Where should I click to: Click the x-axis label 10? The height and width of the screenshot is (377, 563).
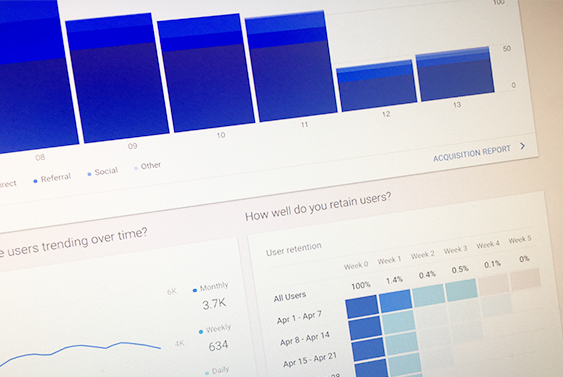(221, 135)
